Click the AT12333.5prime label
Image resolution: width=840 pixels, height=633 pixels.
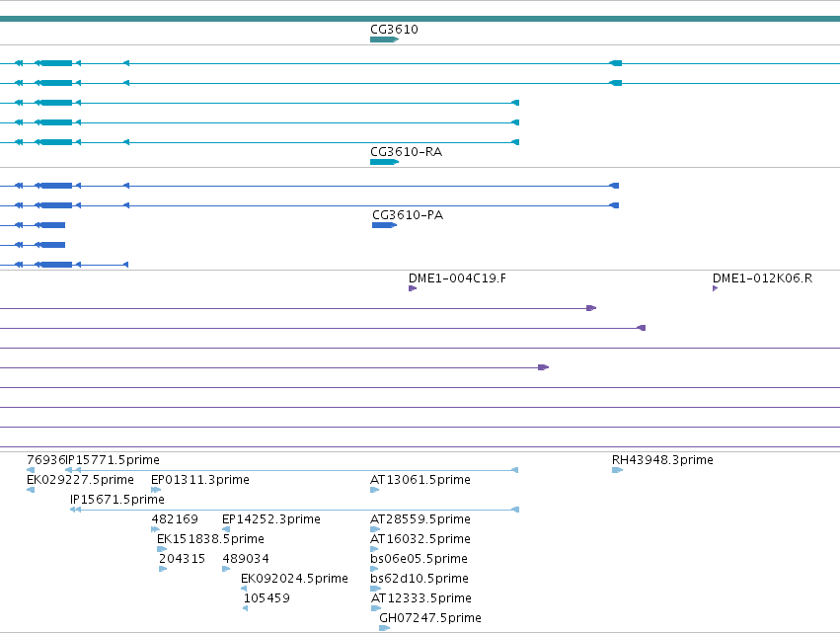421,598
